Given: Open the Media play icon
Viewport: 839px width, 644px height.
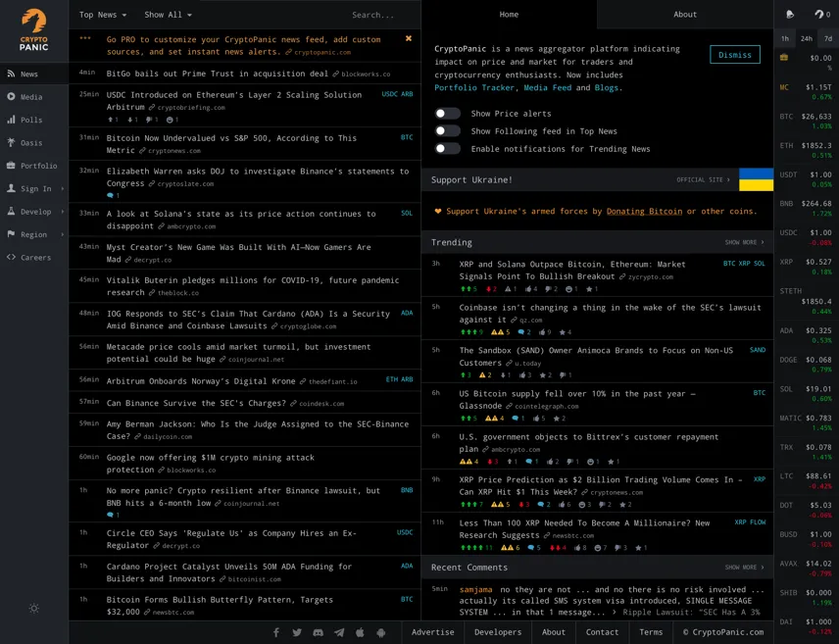Looking at the screenshot, I should [11, 96].
